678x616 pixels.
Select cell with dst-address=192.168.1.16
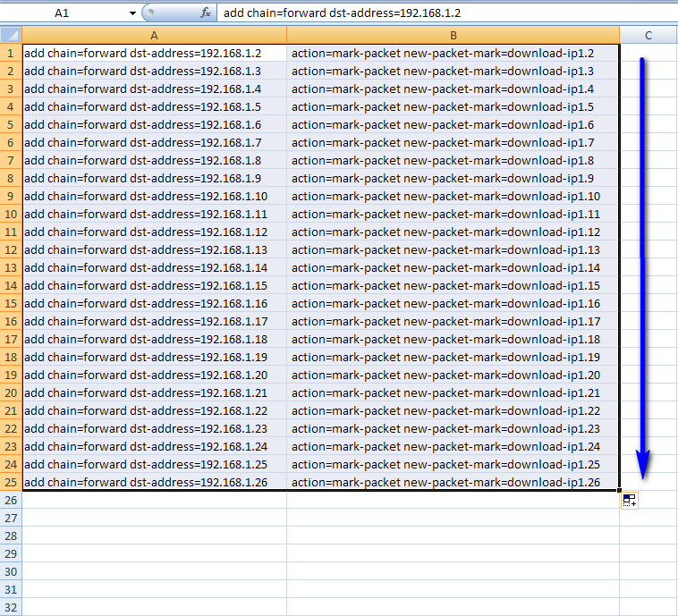pos(155,303)
